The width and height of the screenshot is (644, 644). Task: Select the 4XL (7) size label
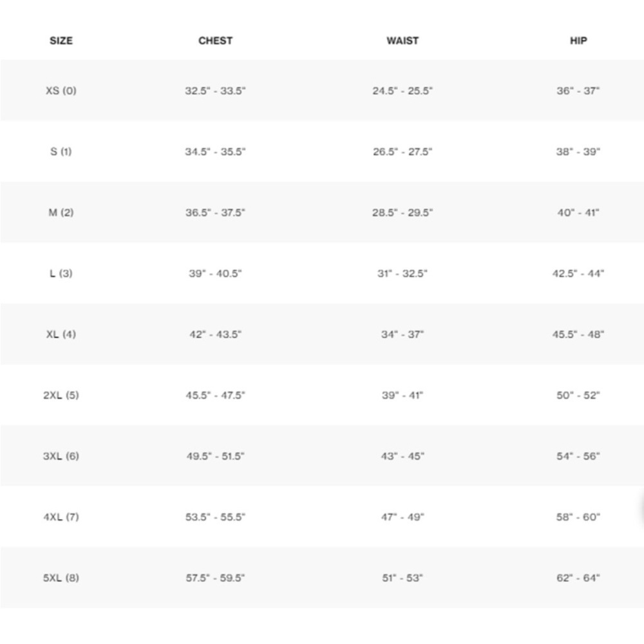[x=61, y=516]
